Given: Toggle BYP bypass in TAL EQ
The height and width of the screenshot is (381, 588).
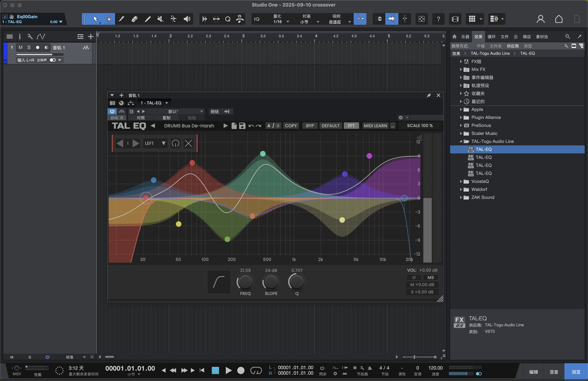Looking at the screenshot, I should coord(310,126).
